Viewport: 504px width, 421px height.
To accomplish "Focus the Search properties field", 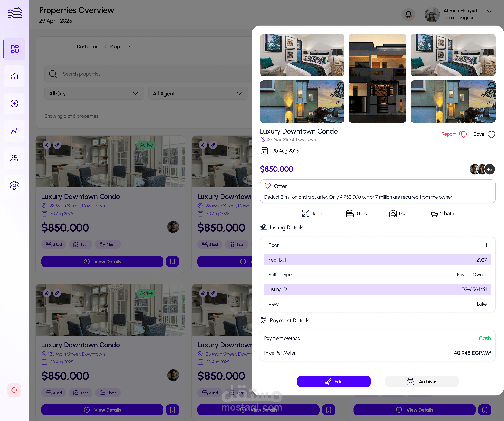I will pyautogui.click(x=148, y=74).
